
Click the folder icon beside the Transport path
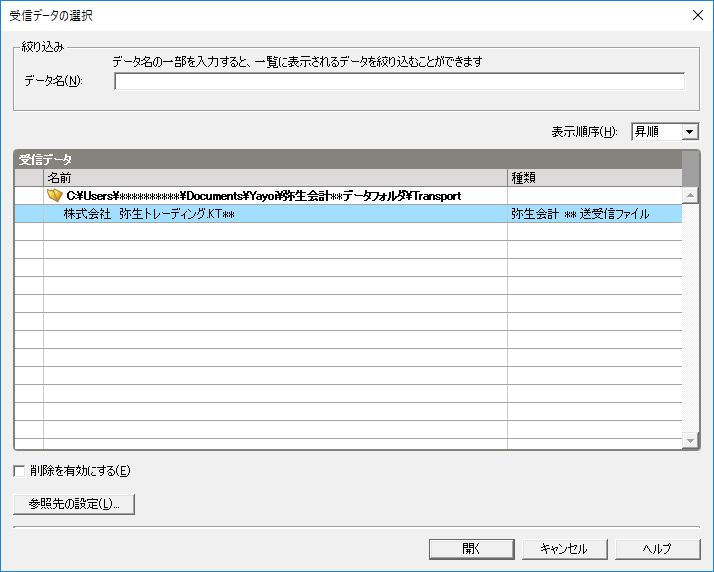(55, 196)
